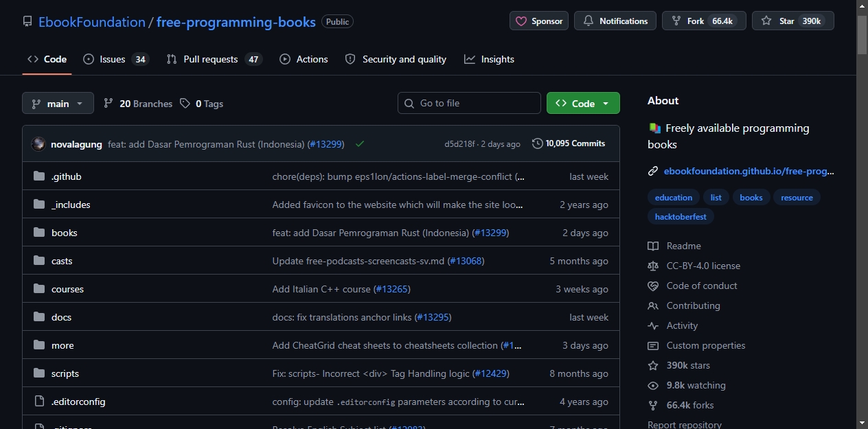The image size is (868, 429).
Task: Open the 10,095 Commits history link
Action: [x=569, y=143]
